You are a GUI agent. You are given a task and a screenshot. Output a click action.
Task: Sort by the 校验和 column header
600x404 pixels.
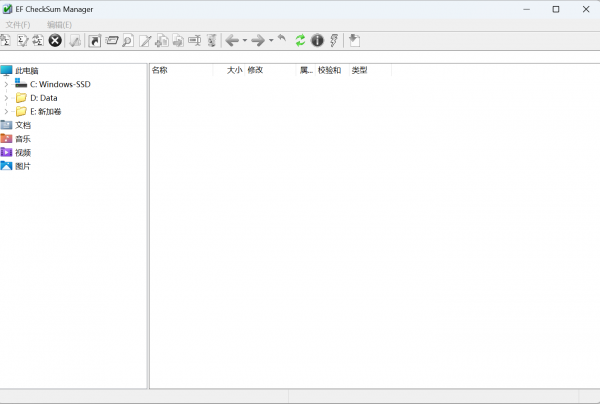coord(333,70)
